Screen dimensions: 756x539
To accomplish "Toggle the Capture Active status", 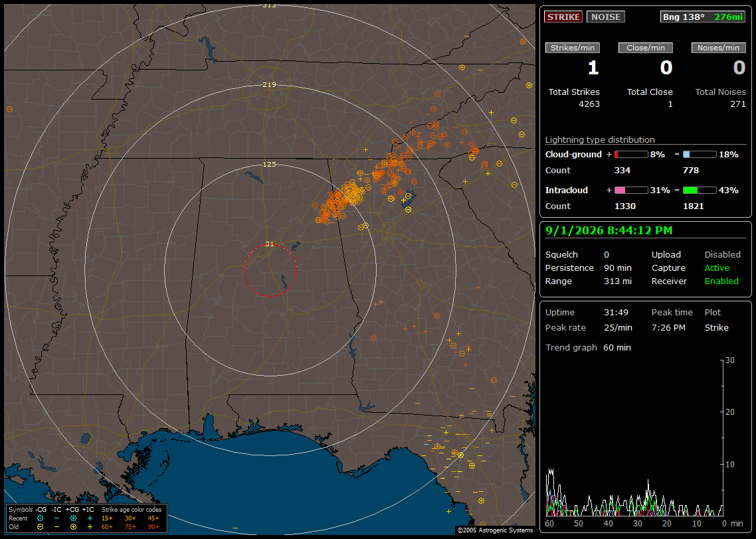I will (x=717, y=268).
